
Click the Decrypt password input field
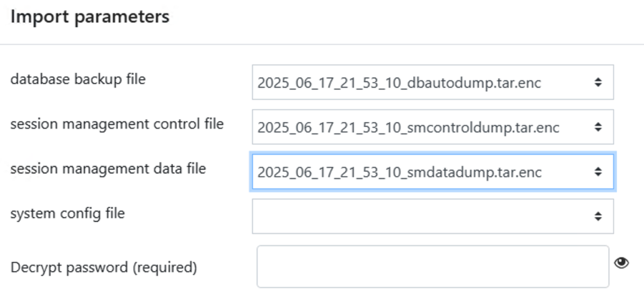point(432,267)
